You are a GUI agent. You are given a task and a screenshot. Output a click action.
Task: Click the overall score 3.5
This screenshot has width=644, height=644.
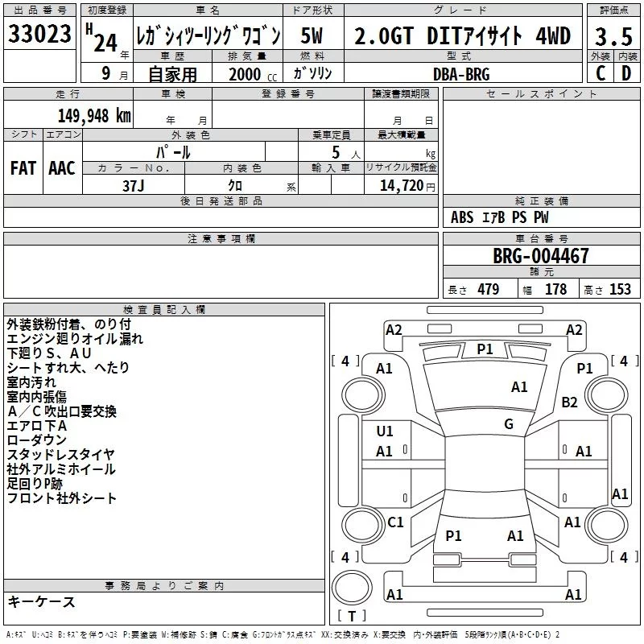coord(613,36)
